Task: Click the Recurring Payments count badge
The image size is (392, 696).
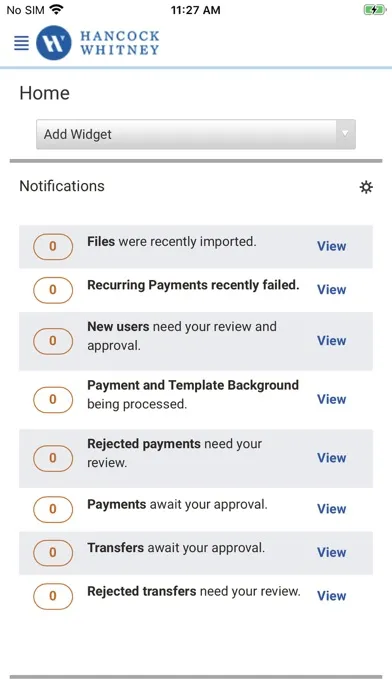Action: point(53,290)
